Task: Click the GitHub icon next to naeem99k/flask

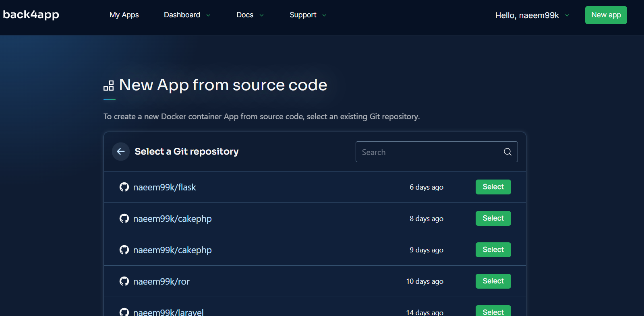Action: (x=124, y=187)
